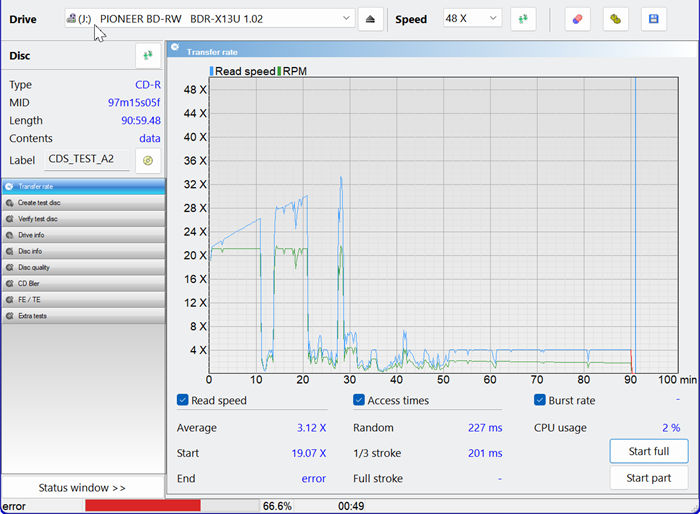Click the disc Label text field
700x514 pixels.
point(88,160)
